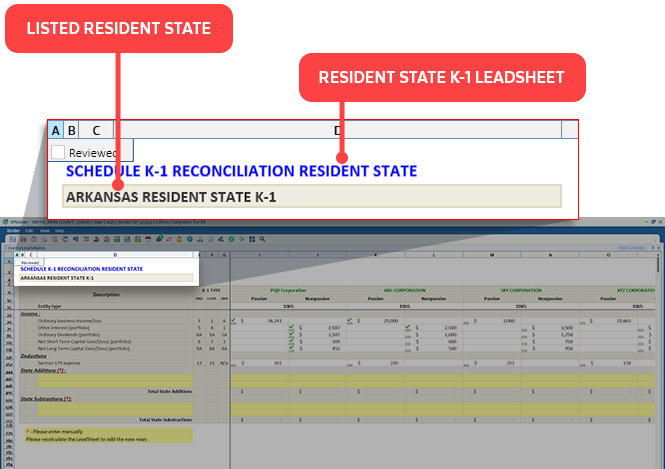Click the orange padlock toolbar icon
This screenshot has height=469, width=665.
tap(179, 239)
